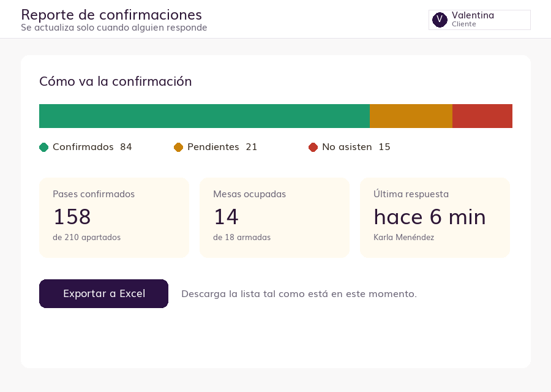Select the red not-attending segment of the bar
The height and width of the screenshot is (392, 551).
point(482,116)
